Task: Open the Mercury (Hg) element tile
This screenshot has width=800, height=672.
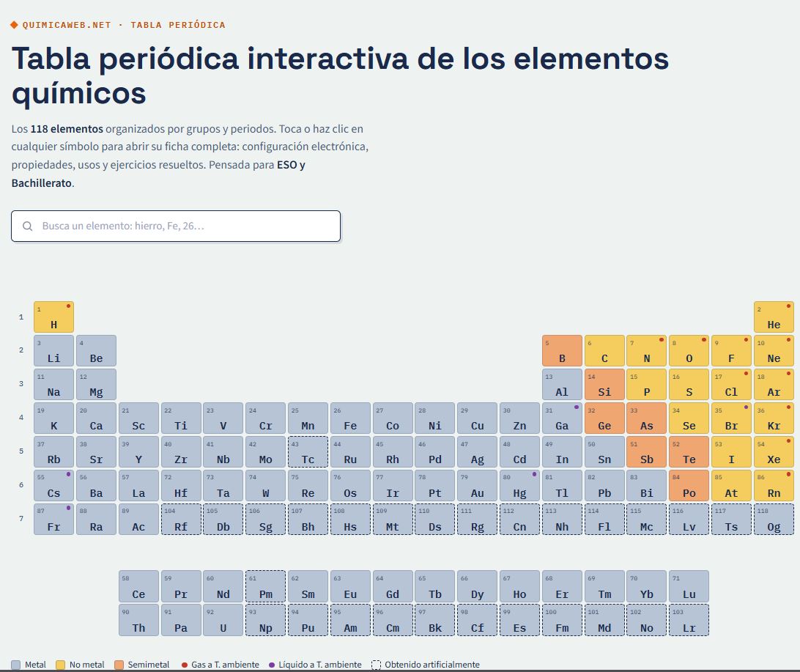Action: (519, 485)
